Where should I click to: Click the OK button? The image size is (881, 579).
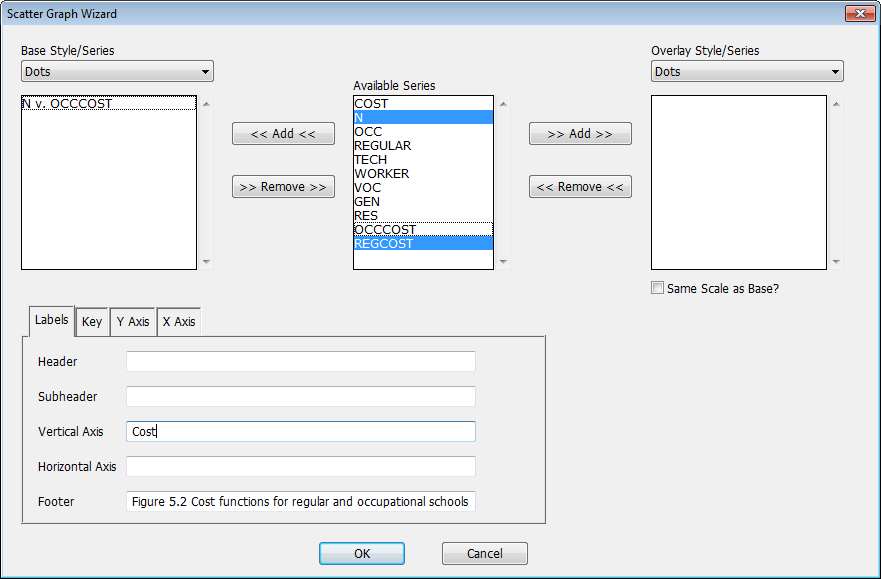pos(362,553)
